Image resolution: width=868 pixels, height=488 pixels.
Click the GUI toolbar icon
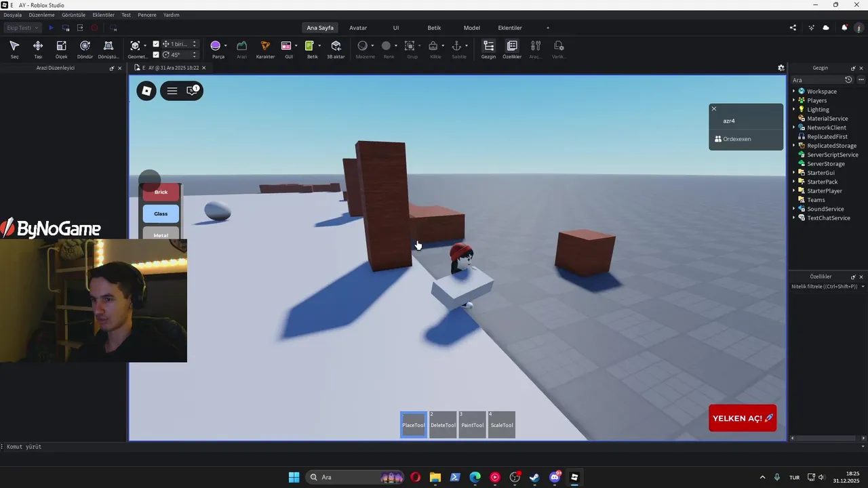click(286, 45)
